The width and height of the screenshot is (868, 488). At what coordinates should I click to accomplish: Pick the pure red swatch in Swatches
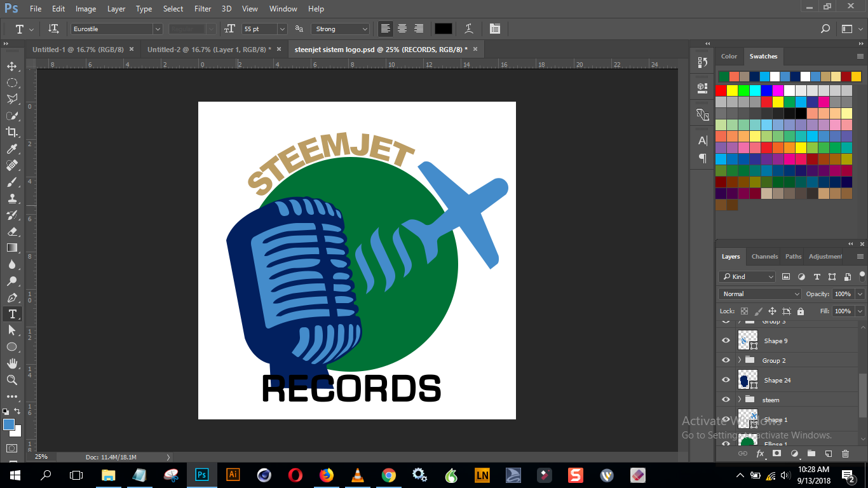721,90
